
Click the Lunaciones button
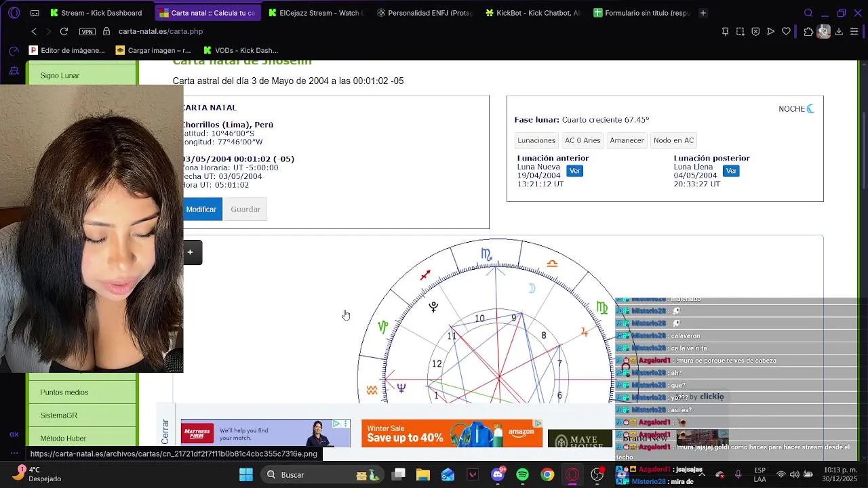click(x=536, y=140)
